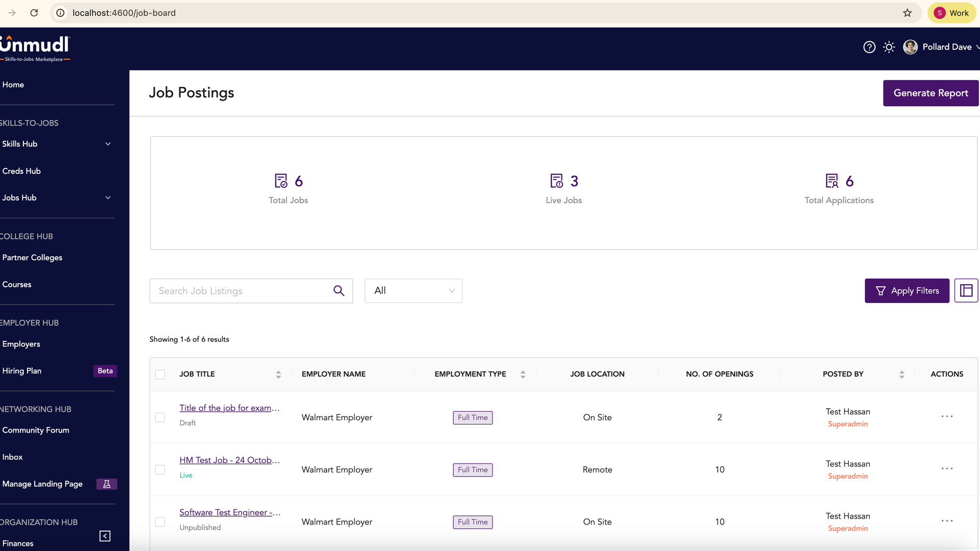Click the browser bookmark star icon
Screen dimensions: 980x551
907,13
